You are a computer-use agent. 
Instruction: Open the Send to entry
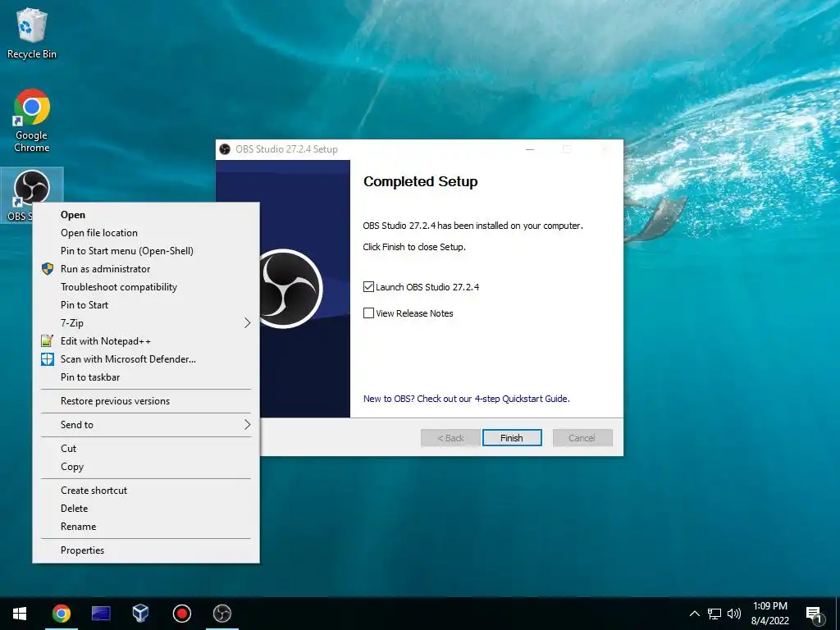[146, 425]
